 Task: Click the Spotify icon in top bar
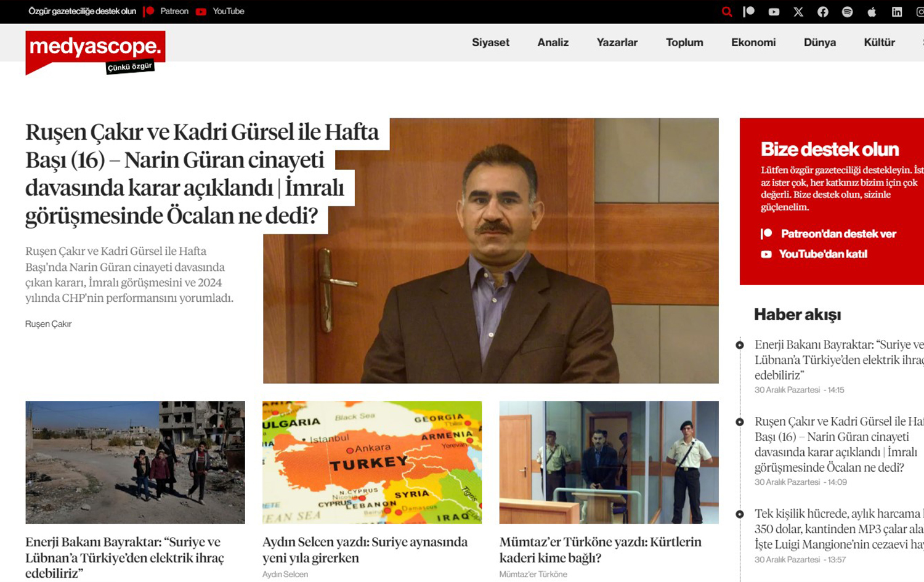tap(847, 12)
